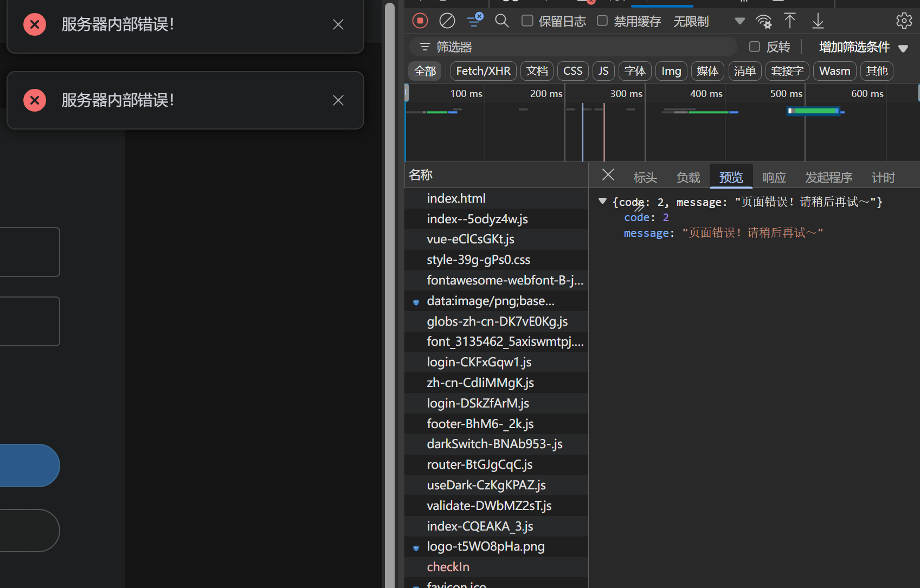
Task: Filter by Fetch/XHR requests
Action: coord(483,71)
